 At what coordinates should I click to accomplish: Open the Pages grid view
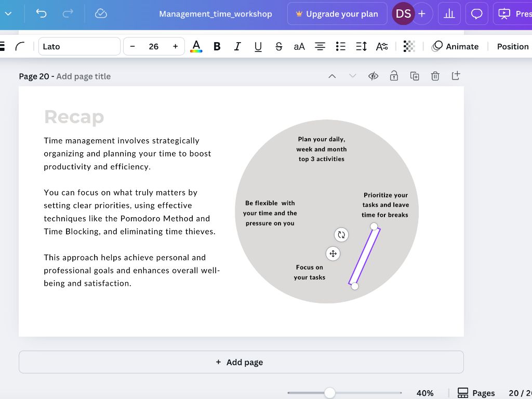(476, 393)
